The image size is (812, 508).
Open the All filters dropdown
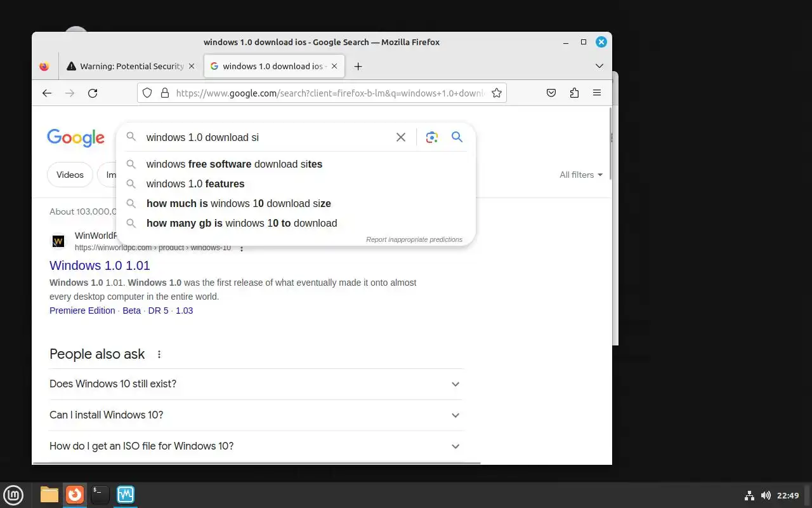point(581,175)
